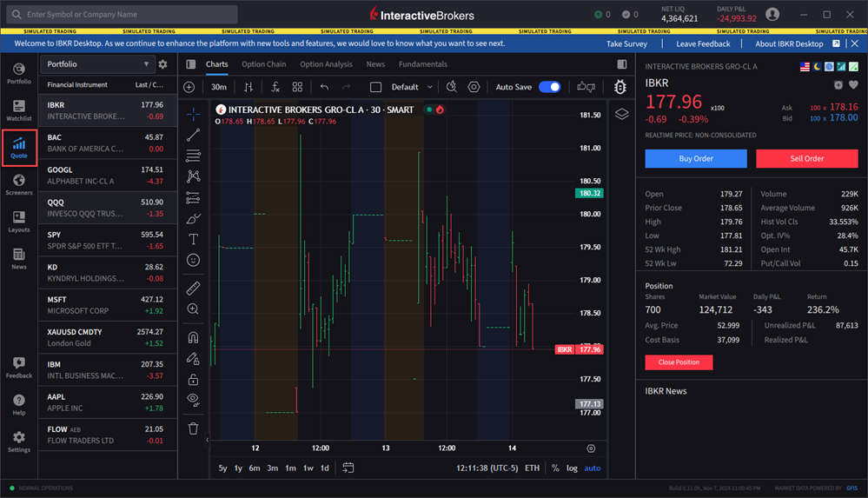
Task: Switch to the Fundamentals tab
Action: [423, 64]
